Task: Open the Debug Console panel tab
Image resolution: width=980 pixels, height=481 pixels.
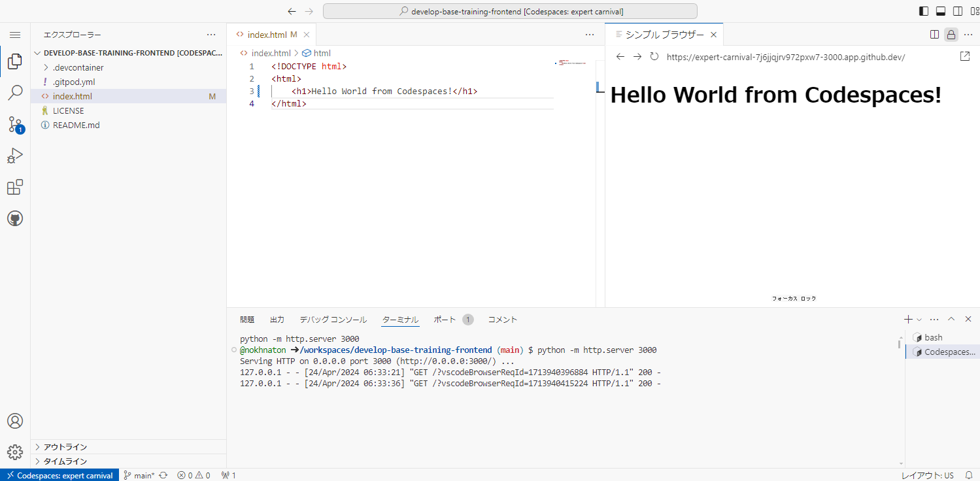Action: (333, 320)
